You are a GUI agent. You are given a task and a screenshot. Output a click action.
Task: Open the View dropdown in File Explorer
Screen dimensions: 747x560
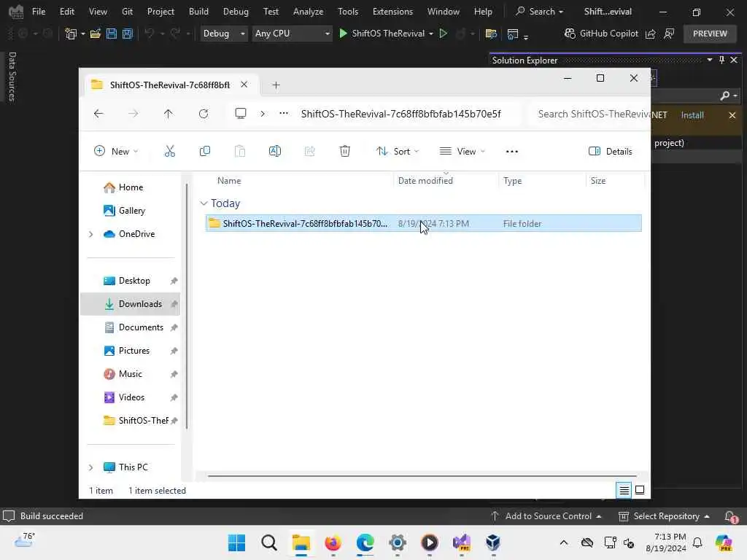[x=462, y=152]
